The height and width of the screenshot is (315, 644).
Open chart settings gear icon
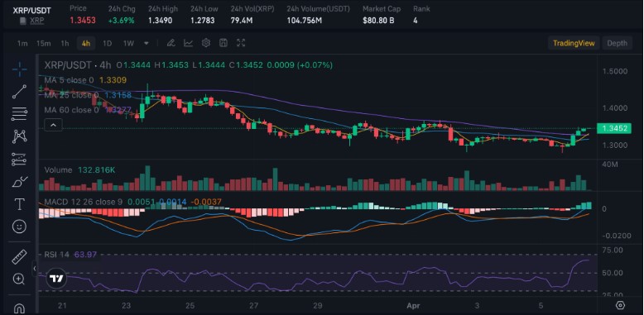[206, 43]
